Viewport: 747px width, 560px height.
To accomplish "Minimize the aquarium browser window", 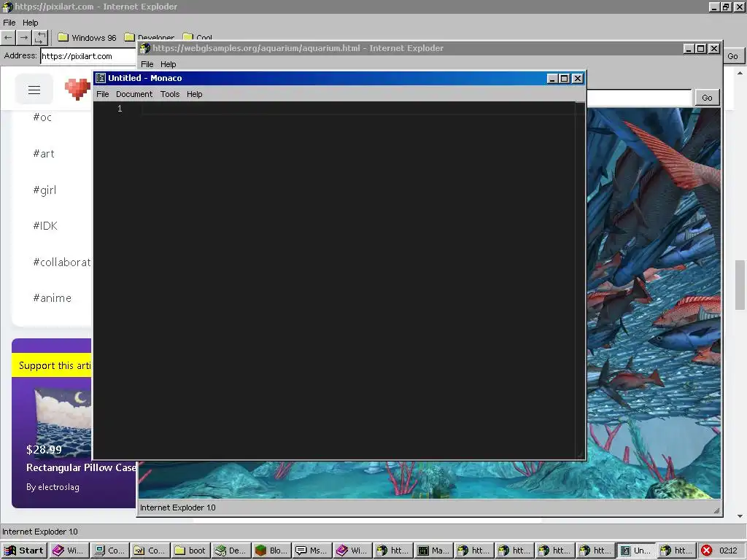I will [x=689, y=49].
